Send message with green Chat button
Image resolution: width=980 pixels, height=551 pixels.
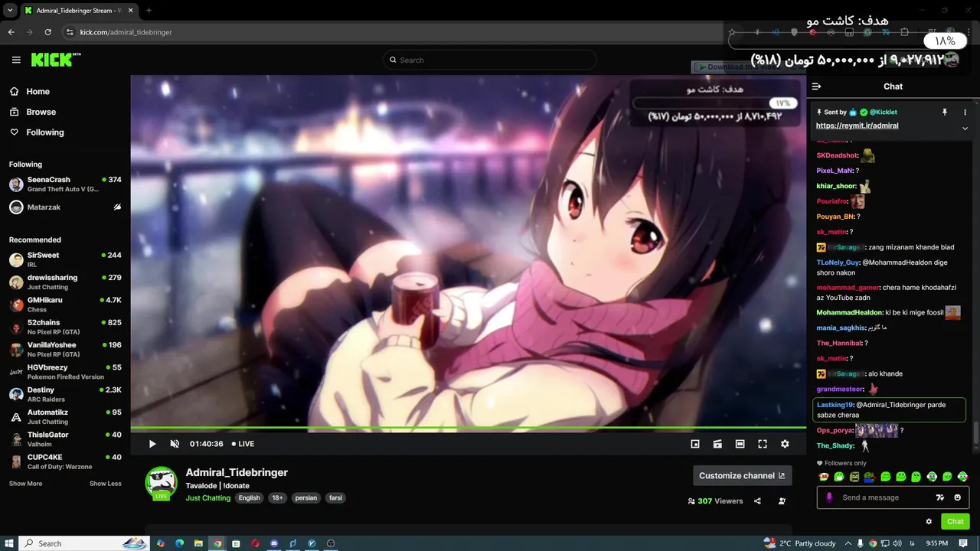click(x=955, y=521)
